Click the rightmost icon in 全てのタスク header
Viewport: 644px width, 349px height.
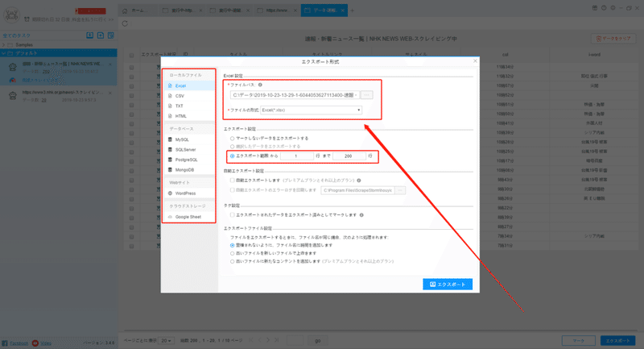pyautogui.click(x=110, y=35)
